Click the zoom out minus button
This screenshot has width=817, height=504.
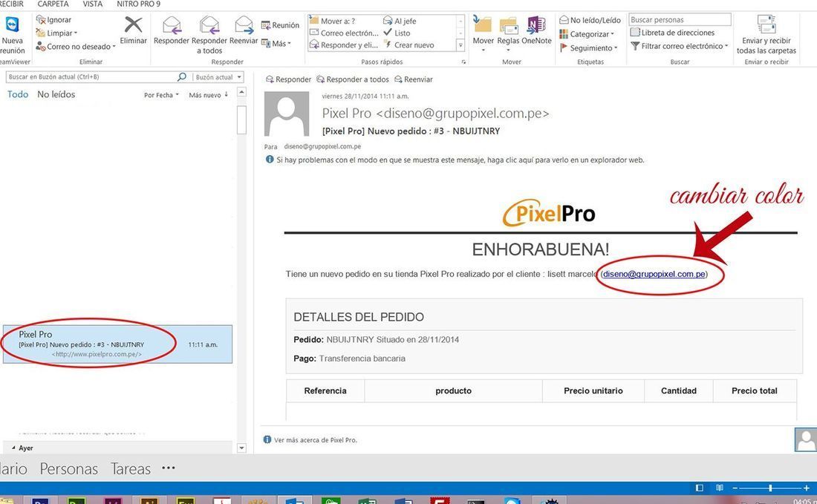point(735,488)
